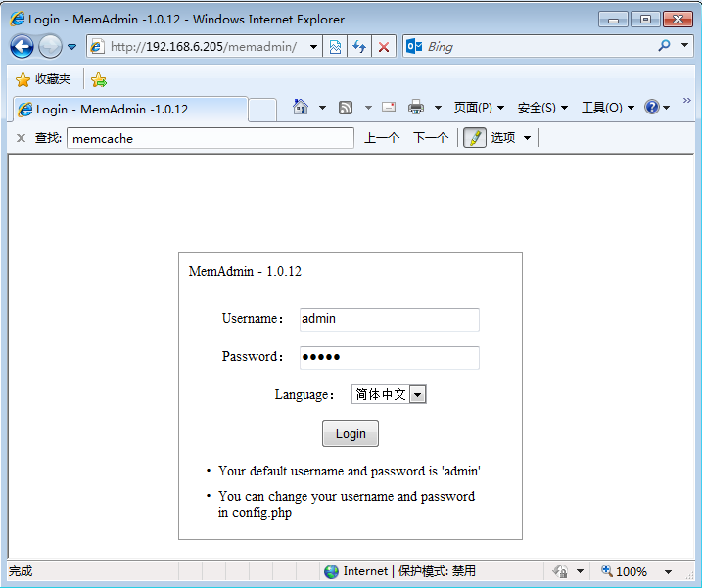Open the address bar URL history dropdown
This screenshot has height=588, width=702.
click(313, 46)
